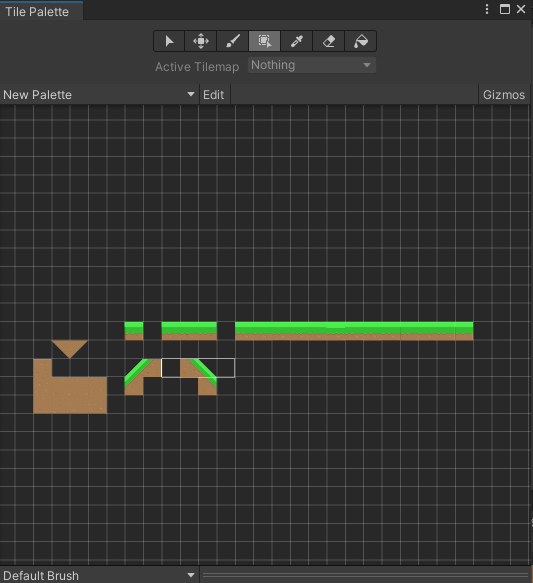Switch to the Eraser tool
533x583 pixels.
coord(329,41)
